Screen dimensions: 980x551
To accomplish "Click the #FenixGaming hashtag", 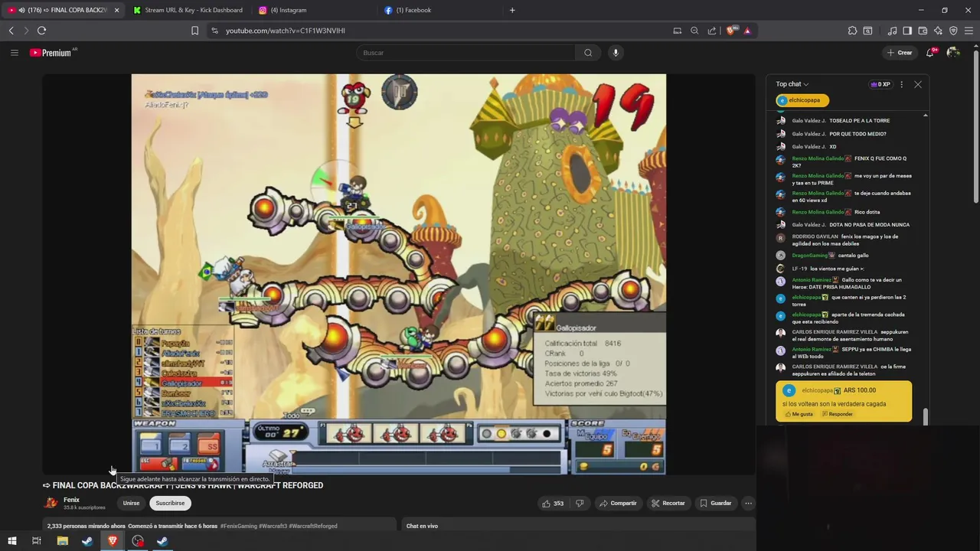I will (x=238, y=526).
